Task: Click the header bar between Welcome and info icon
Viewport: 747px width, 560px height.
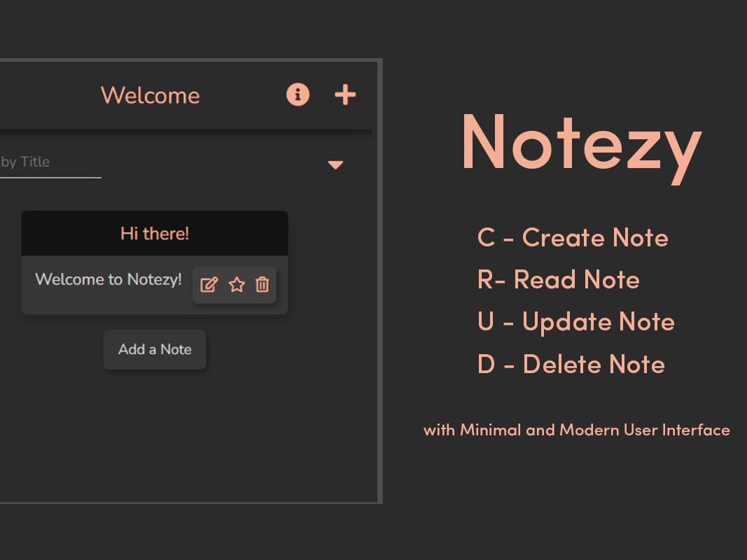Action: 243,95
